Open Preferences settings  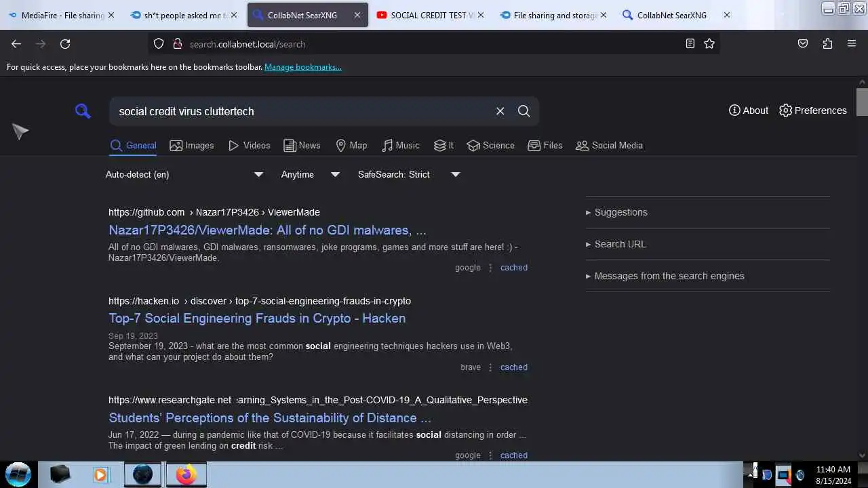[812, 110]
